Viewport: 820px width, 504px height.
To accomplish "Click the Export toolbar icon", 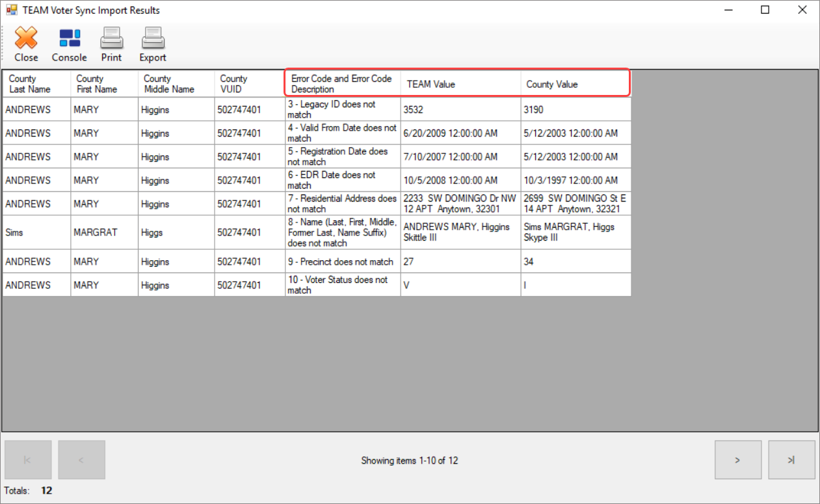I will pyautogui.click(x=153, y=44).
